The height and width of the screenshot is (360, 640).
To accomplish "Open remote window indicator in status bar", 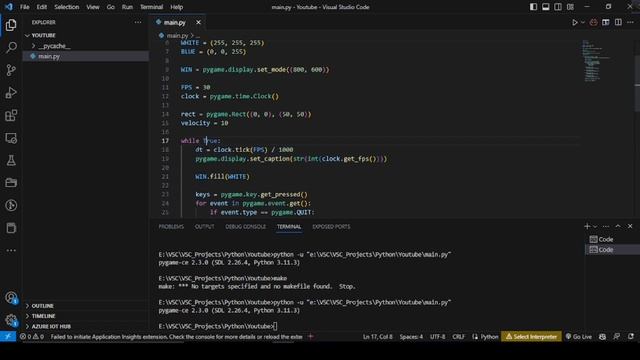I will [8, 337].
